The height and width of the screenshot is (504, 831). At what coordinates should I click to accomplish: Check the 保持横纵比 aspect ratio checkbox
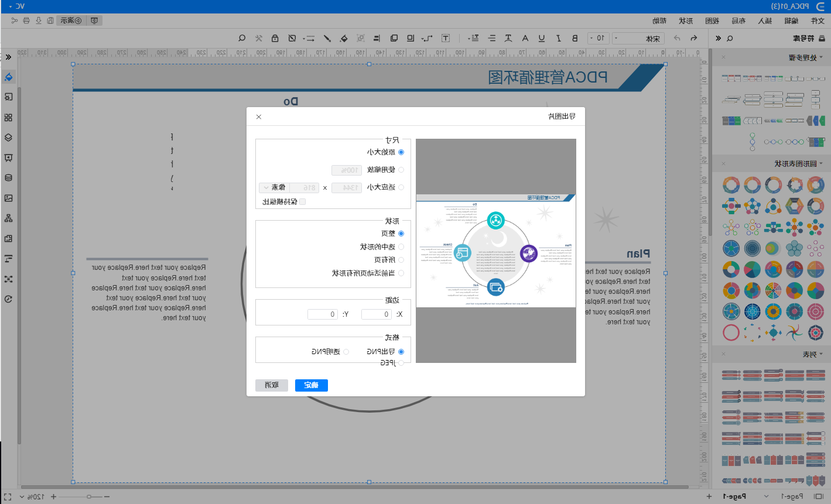pyautogui.click(x=302, y=201)
